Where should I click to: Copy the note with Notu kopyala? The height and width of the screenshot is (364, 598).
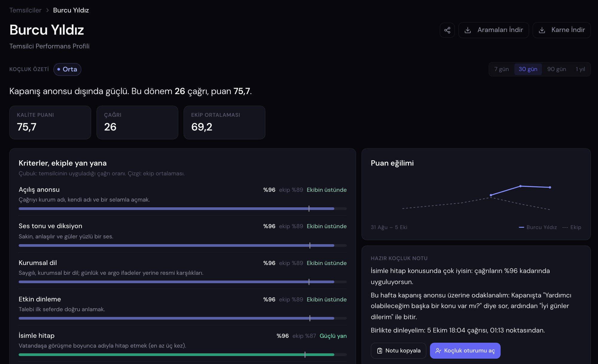coord(399,351)
